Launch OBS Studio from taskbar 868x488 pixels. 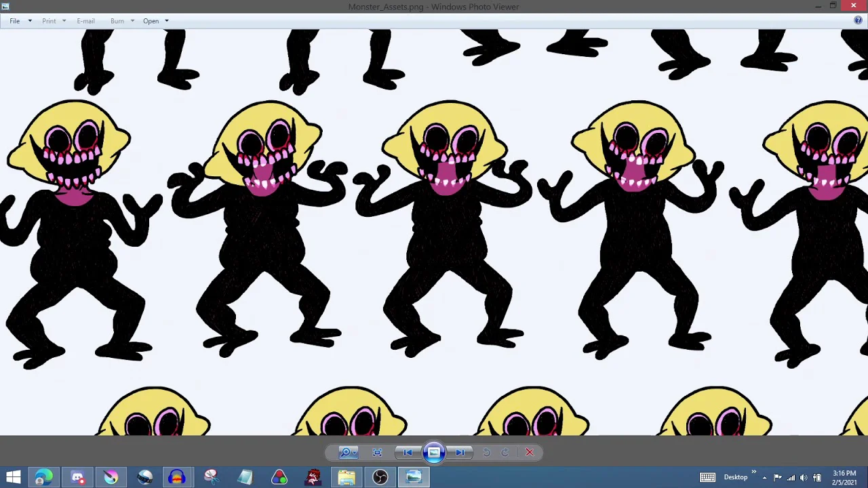380,478
